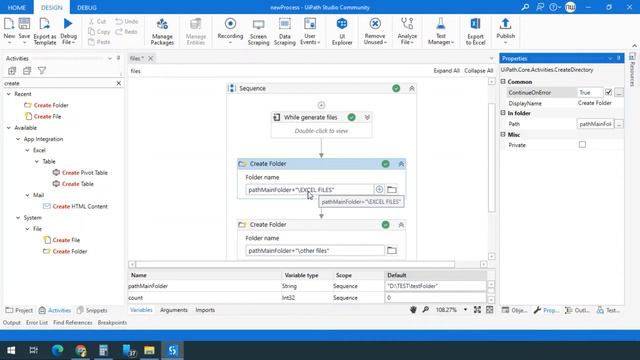
Task: Open Screen Scraping tool
Action: point(258,31)
